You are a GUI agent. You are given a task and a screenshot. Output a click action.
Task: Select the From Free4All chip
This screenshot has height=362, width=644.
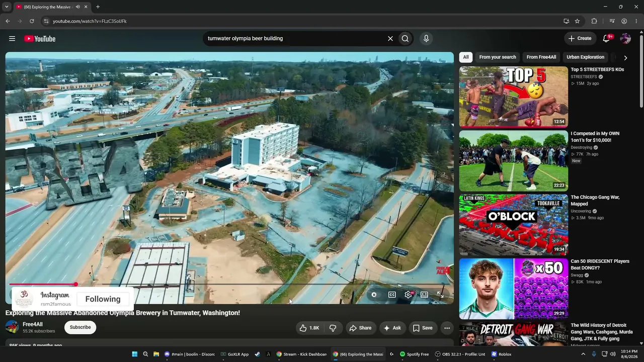541,57
